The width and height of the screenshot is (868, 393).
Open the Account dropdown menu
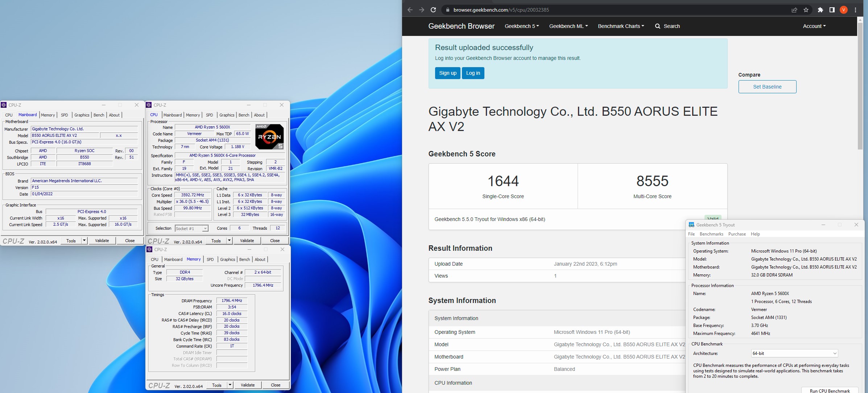814,26
